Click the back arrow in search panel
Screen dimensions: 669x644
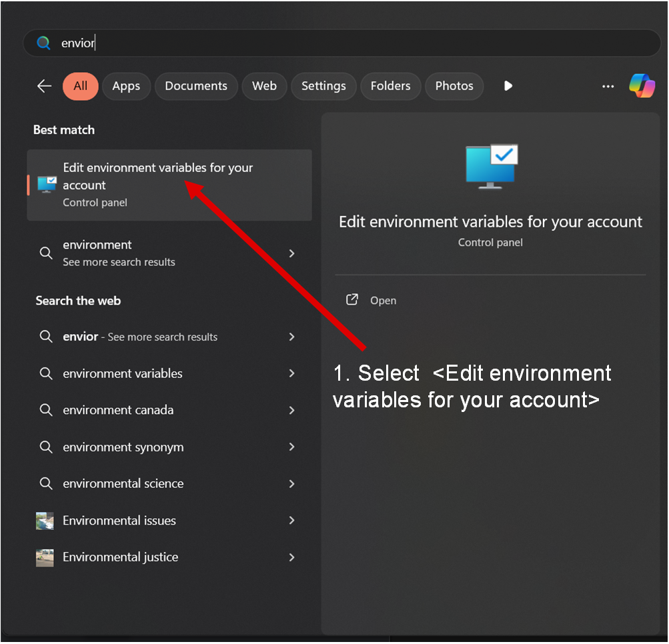(44, 86)
